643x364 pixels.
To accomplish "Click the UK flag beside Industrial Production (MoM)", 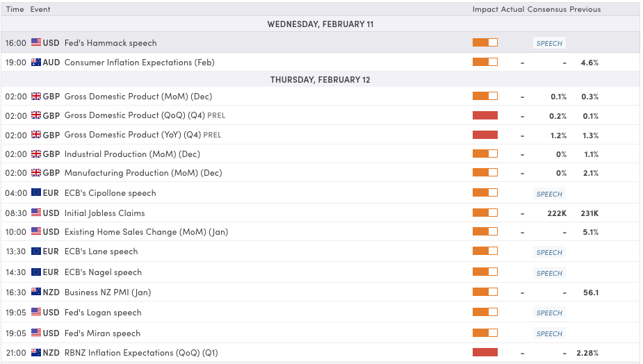I will click(x=36, y=154).
